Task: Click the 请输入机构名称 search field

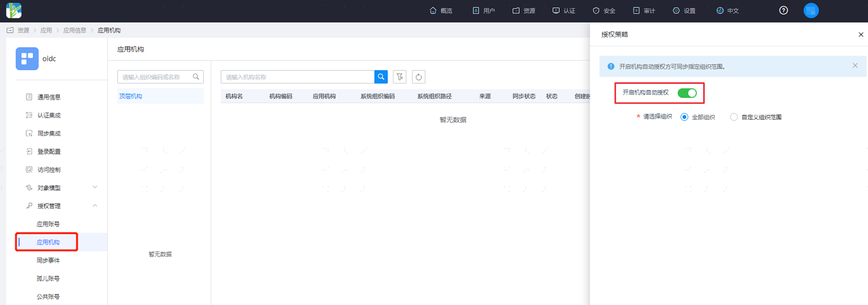Action: click(x=297, y=76)
